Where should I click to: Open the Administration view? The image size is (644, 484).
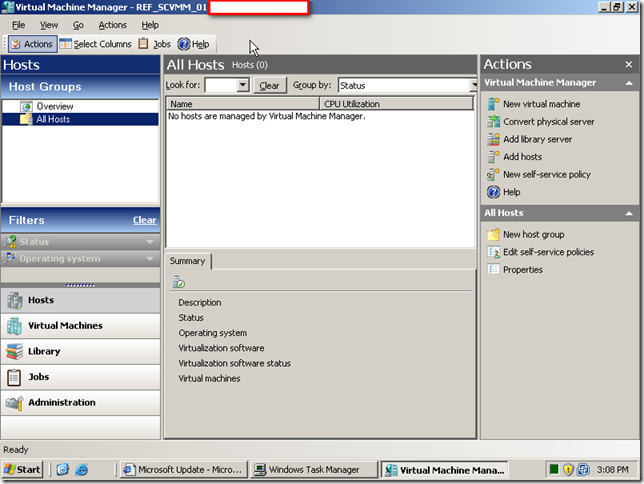pos(80,403)
